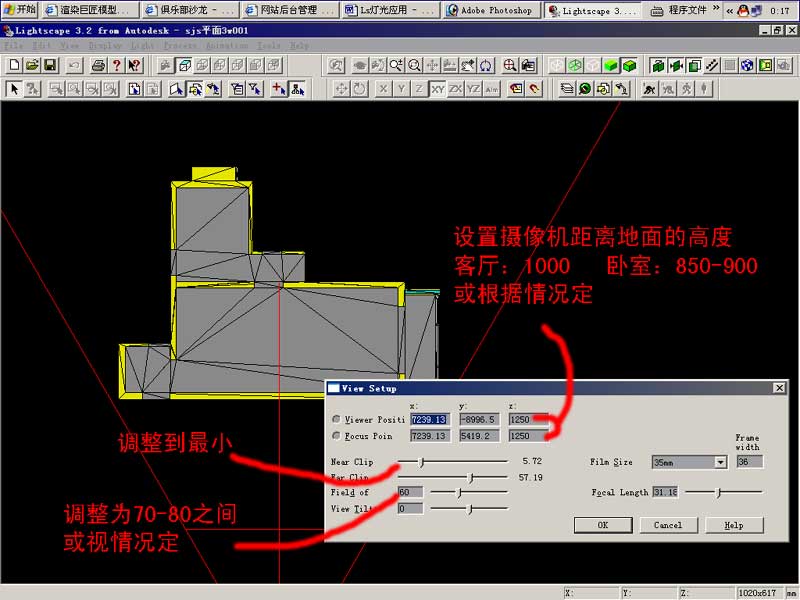800x600 pixels.
Task: Open the Materials table icon
Action: point(585,89)
